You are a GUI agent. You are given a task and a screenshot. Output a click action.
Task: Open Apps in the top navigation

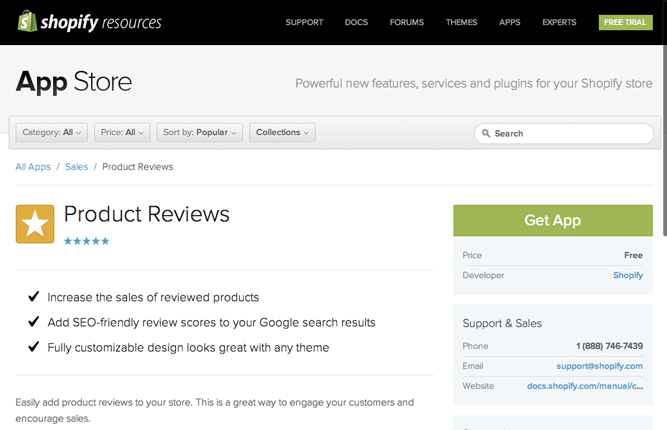click(510, 22)
